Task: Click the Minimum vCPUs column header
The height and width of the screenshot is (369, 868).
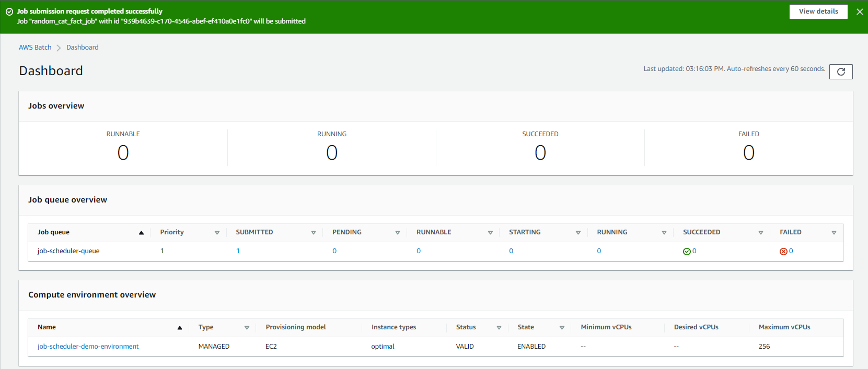Action: pos(606,327)
